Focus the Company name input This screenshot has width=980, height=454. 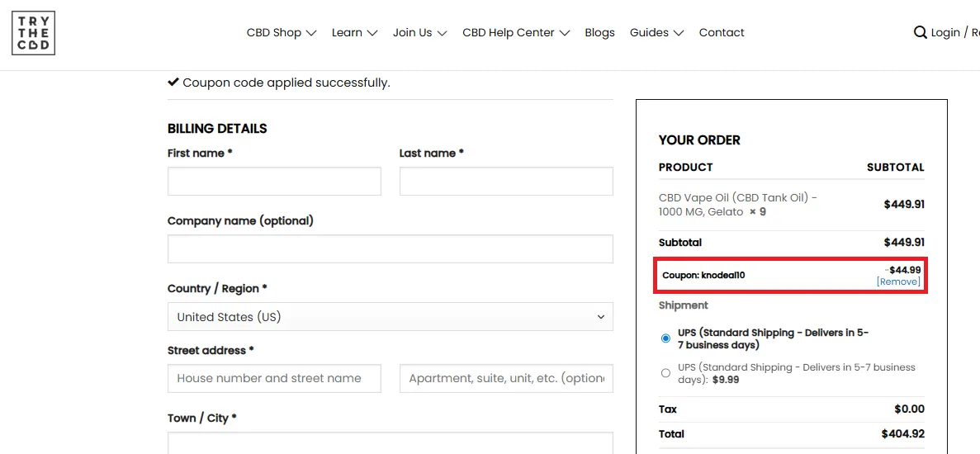tap(390, 249)
